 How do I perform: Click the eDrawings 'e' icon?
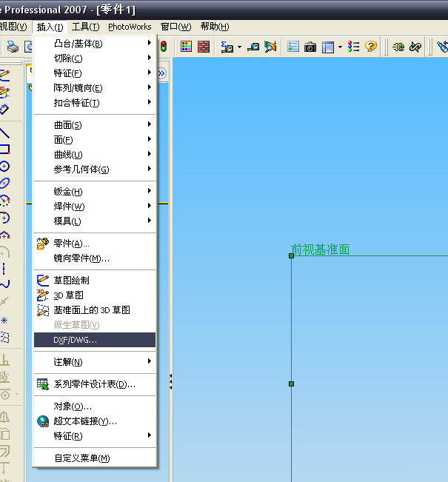tap(398, 47)
